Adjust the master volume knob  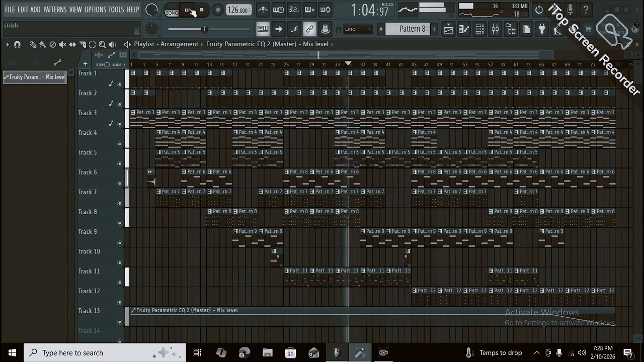151,10
